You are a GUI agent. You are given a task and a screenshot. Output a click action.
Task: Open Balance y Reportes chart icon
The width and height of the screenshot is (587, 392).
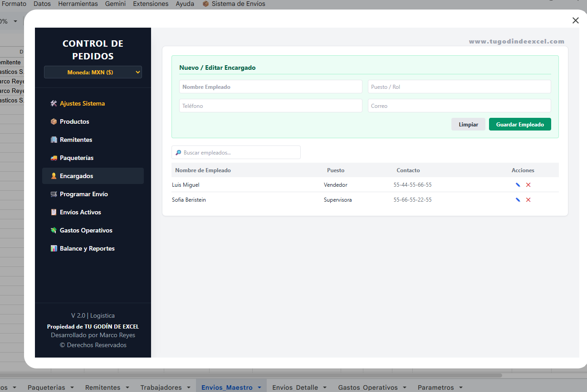click(x=54, y=248)
